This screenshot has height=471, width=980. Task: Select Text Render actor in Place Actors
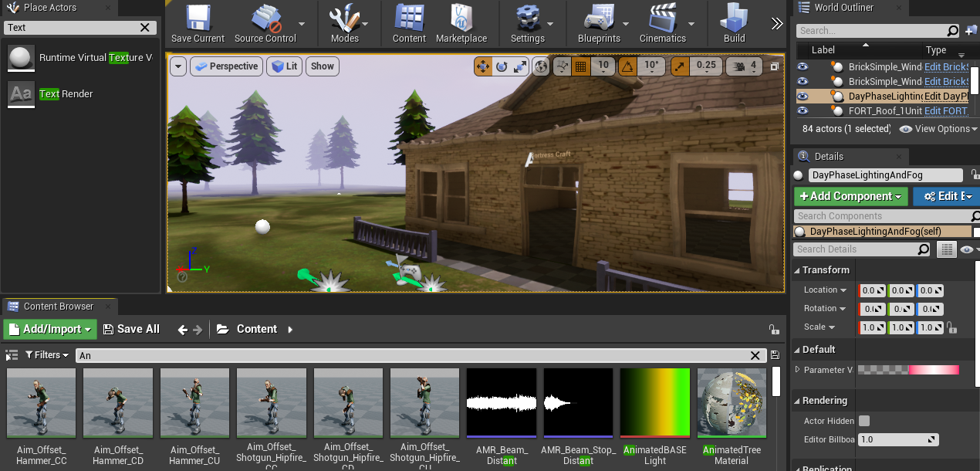tap(81, 94)
